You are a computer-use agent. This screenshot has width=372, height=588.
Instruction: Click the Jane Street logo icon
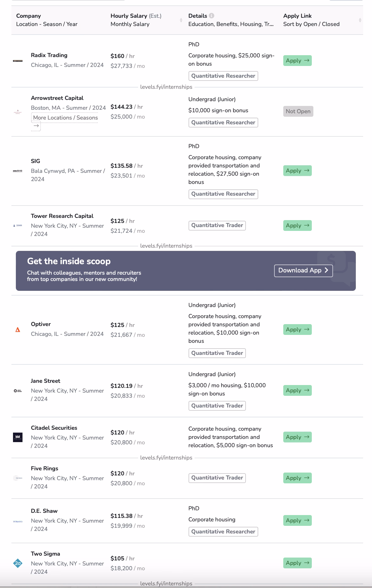point(18,391)
